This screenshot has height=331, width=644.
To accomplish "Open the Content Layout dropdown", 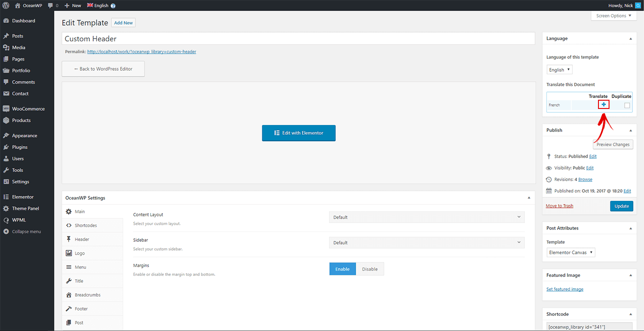I will click(426, 217).
